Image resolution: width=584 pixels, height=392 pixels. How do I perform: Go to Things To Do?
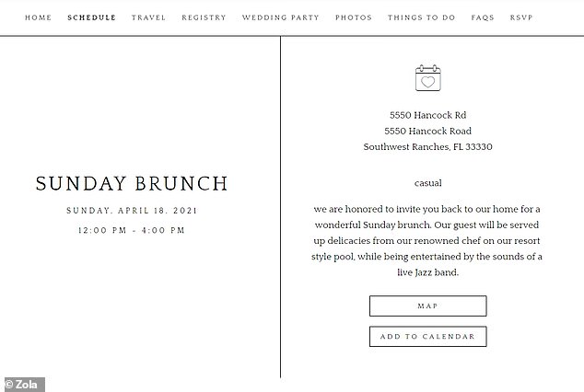[422, 17]
